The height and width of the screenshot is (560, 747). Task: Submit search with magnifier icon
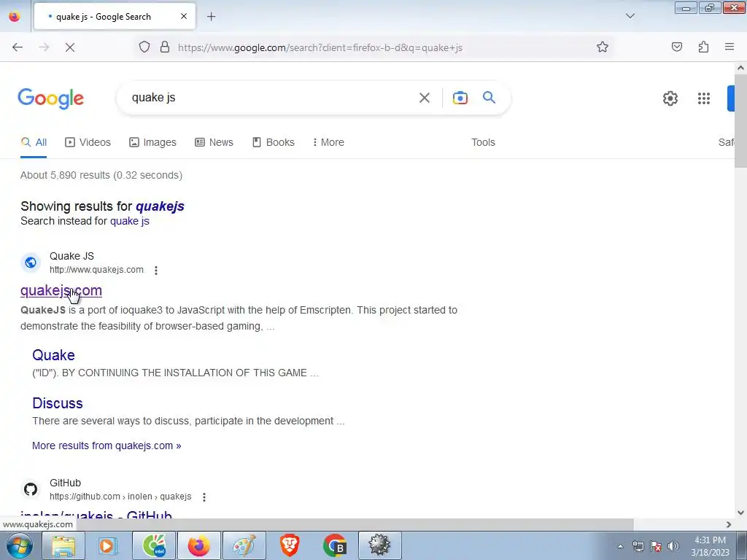489,97
